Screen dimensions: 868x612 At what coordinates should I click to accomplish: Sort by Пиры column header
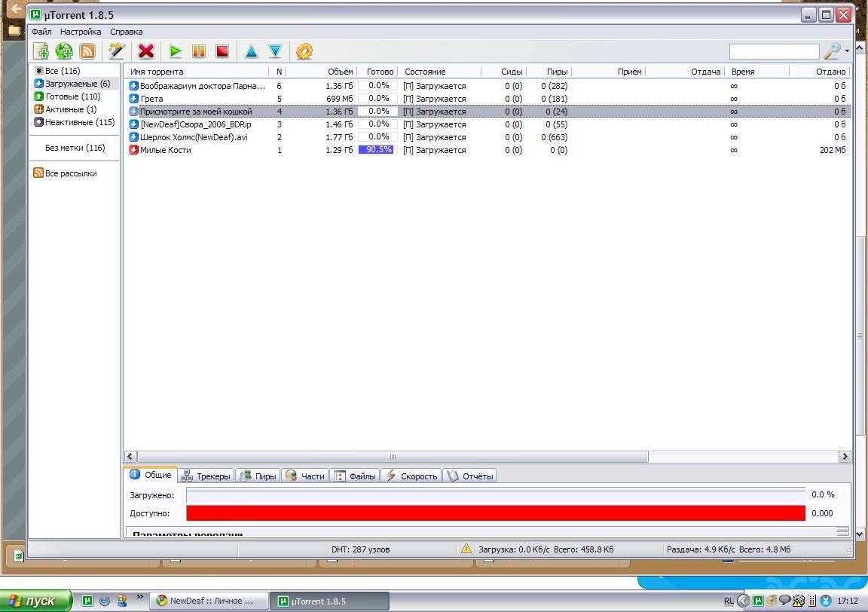[x=549, y=72]
